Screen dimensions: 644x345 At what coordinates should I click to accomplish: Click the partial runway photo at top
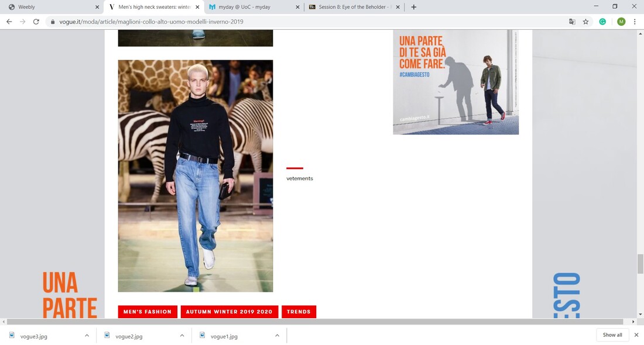coord(196,38)
